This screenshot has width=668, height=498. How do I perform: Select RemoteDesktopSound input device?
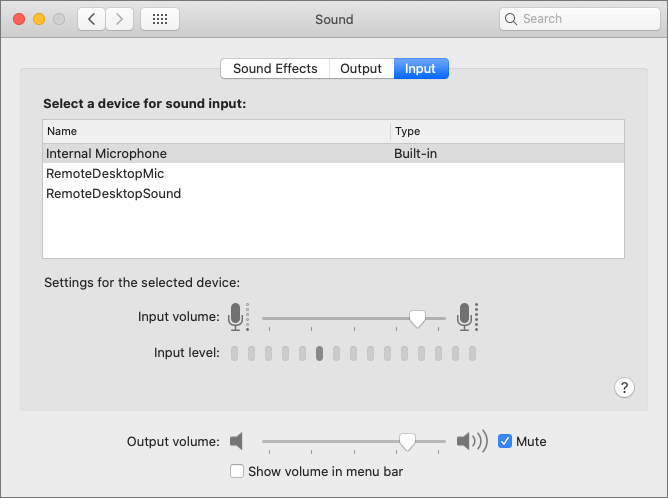click(x=113, y=193)
